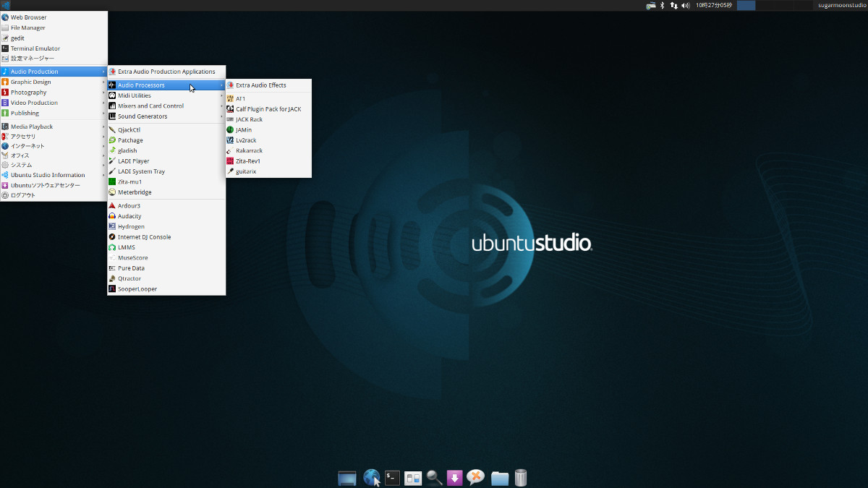Expand the Media Playback submenu
This screenshot has width=868, height=488.
(x=54, y=127)
